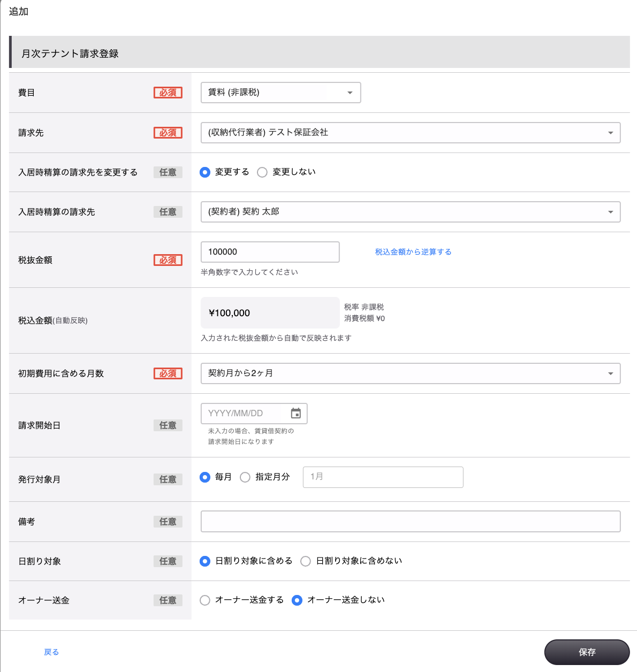Image resolution: width=637 pixels, height=672 pixels.
Task: Select the 指定月分 radio button
Action: pyautogui.click(x=245, y=477)
